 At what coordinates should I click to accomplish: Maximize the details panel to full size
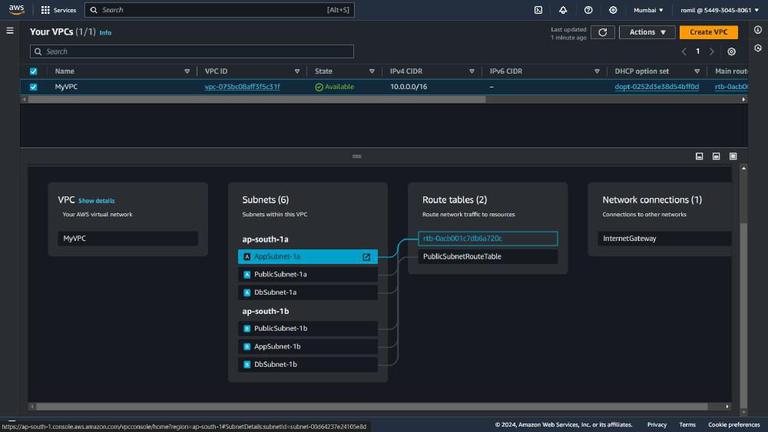733,157
